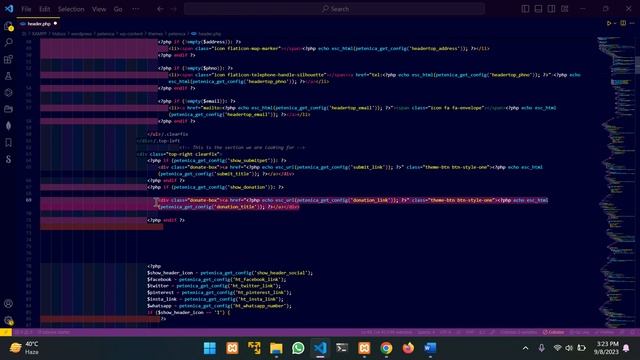The width and height of the screenshot is (640, 360).
Task: Click line number 69 in the gutter
Action: (29, 200)
